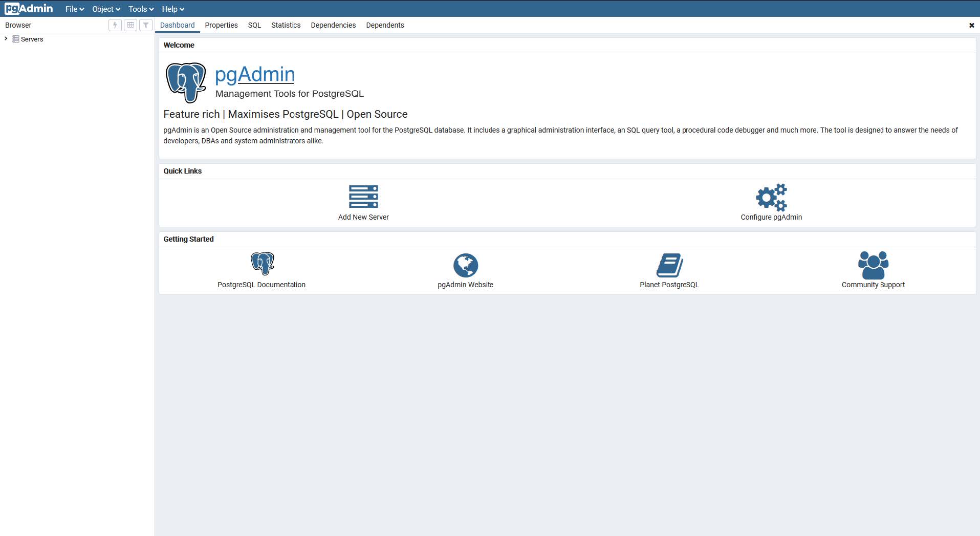The width and height of the screenshot is (980, 536).
Task: Click the pgAdmin Website globe icon
Action: (x=465, y=265)
